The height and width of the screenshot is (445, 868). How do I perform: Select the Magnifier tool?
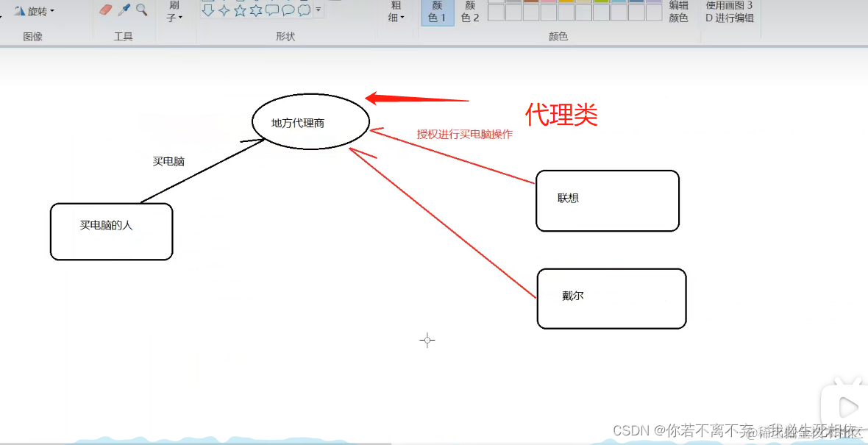pyautogui.click(x=141, y=10)
